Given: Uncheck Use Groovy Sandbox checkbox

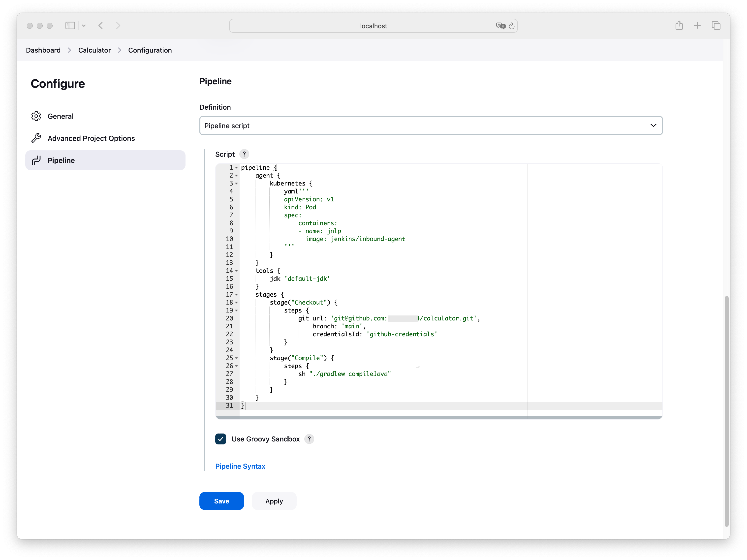Looking at the screenshot, I should (x=221, y=439).
